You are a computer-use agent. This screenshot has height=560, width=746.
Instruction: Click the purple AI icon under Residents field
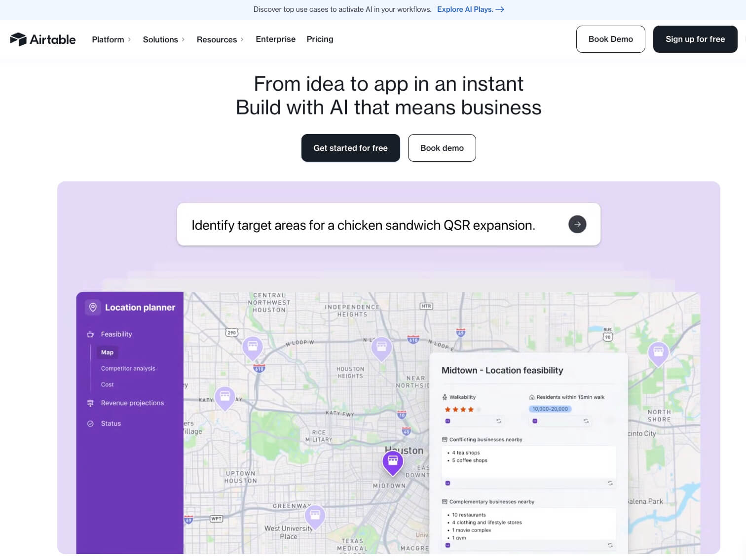(534, 421)
